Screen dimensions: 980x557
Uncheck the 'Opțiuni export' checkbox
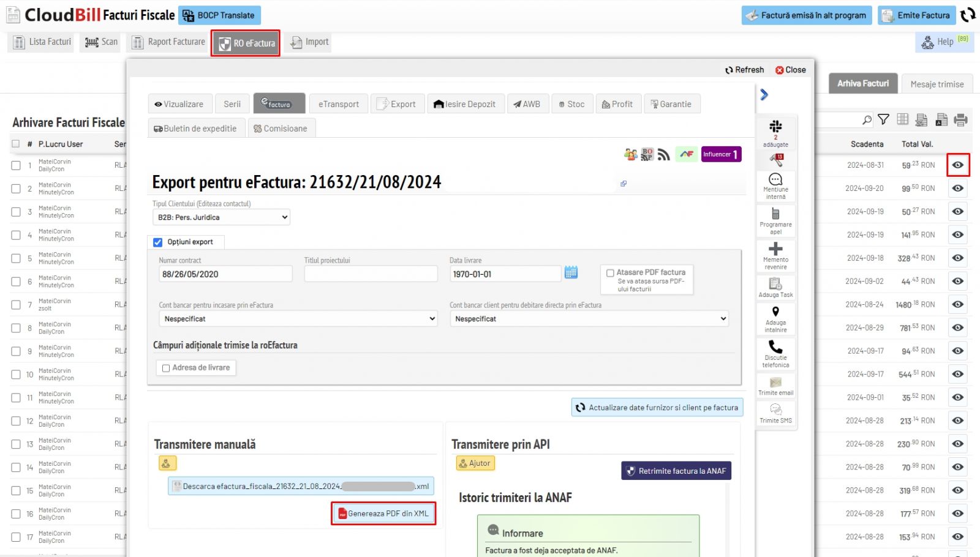158,242
